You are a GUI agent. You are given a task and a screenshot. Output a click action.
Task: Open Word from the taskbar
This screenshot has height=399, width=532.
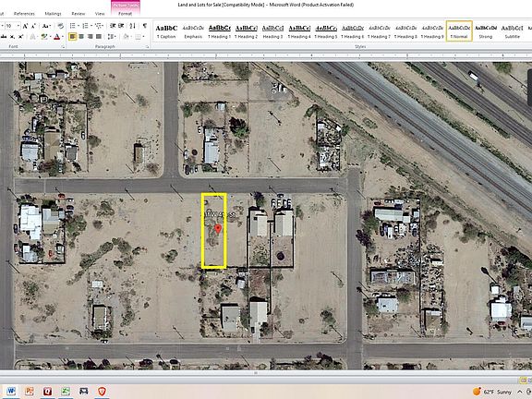tap(11, 392)
